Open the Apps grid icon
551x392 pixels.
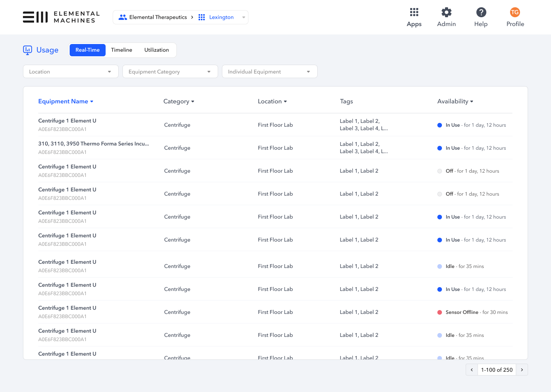[x=414, y=12]
